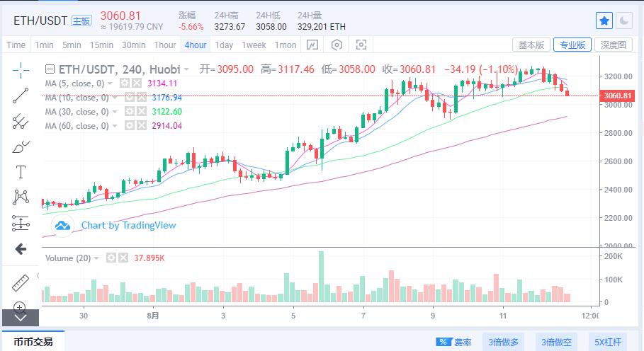Collapse the ETH/USDT legend box
This screenshot has height=351, width=644.
[x=50, y=69]
